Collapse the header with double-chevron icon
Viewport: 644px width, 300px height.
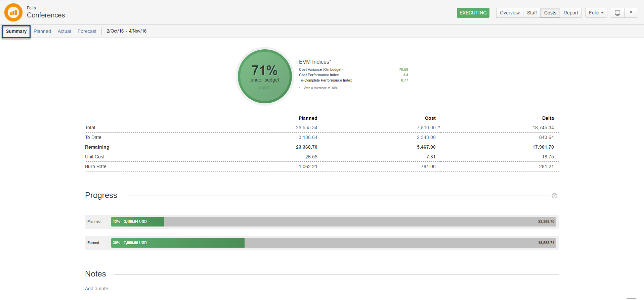(x=631, y=13)
